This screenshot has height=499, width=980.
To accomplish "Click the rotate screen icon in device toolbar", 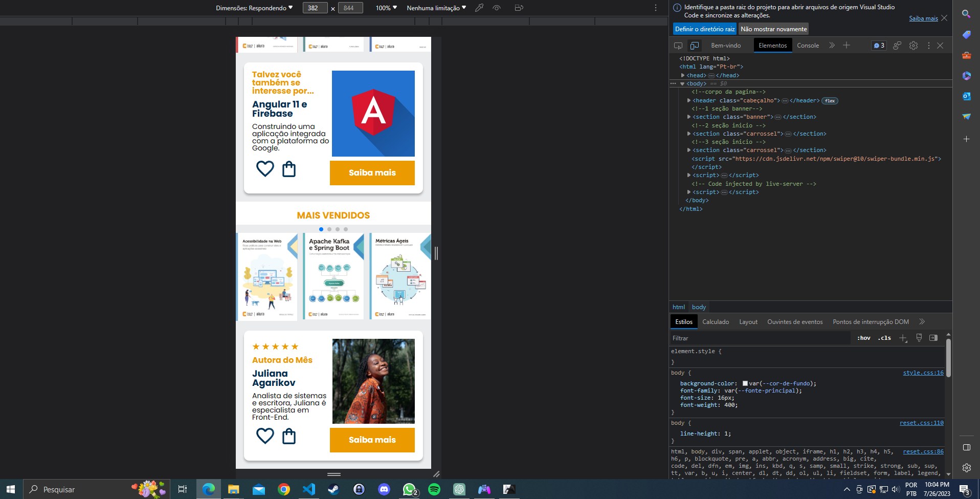I will [x=519, y=8].
